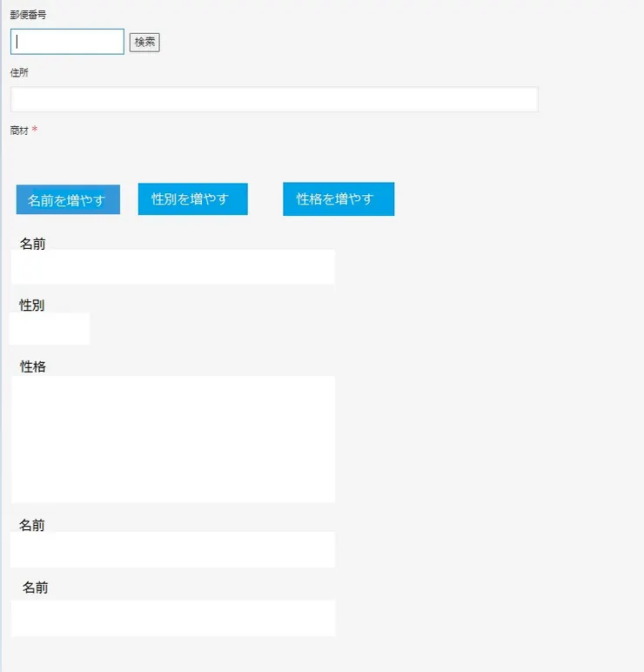Focus the 住所 address text field
The image size is (644, 672).
tap(274, 99)
